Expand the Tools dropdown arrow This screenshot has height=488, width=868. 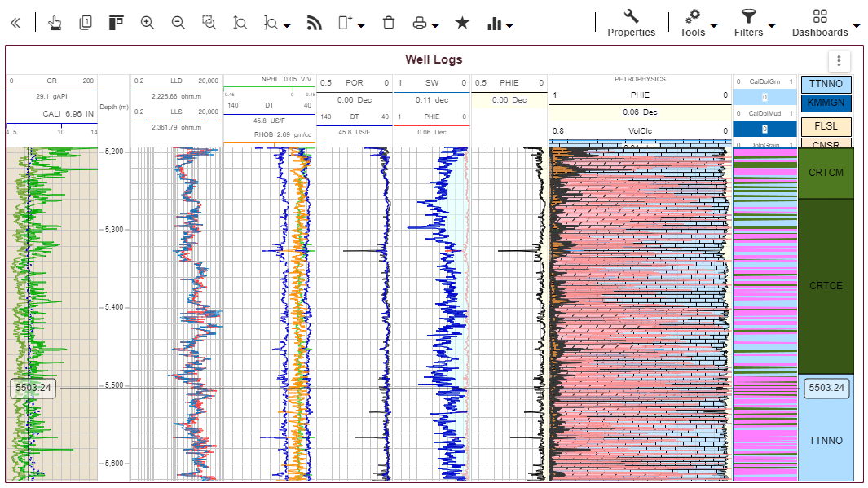714,25
